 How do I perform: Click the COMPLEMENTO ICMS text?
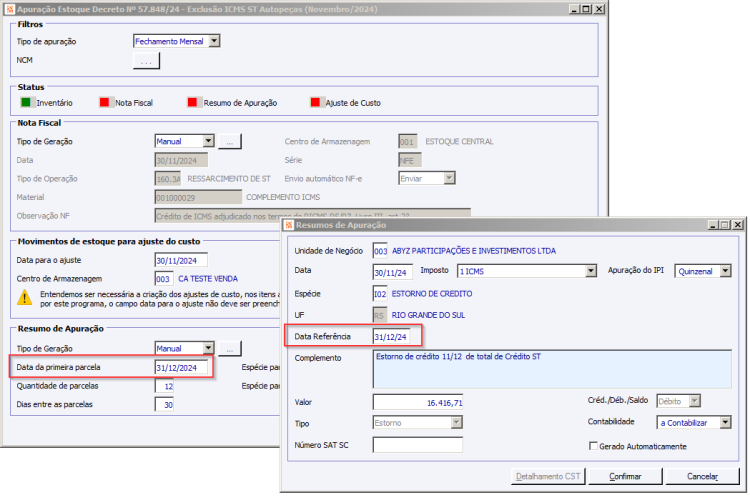pyautogui.click(x=283, y=197)
